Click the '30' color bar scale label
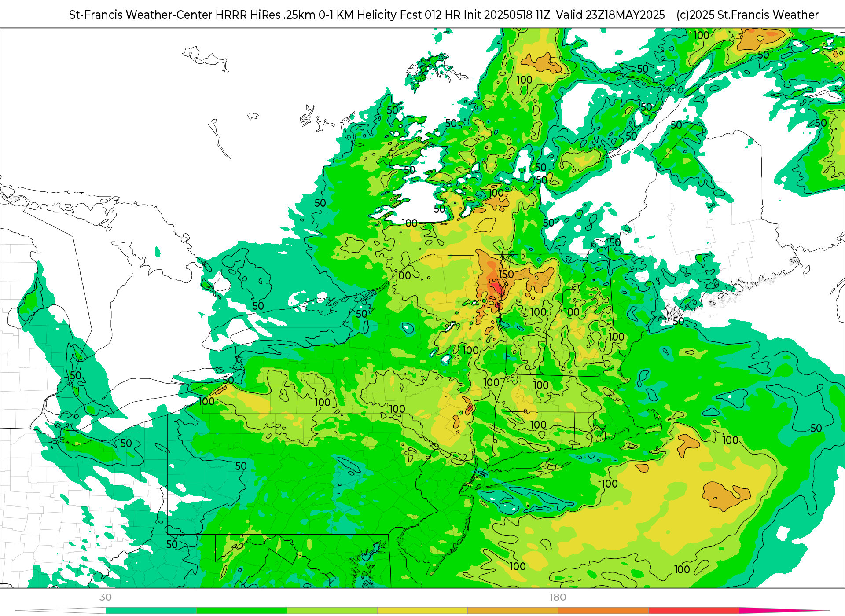 (105, 597)
